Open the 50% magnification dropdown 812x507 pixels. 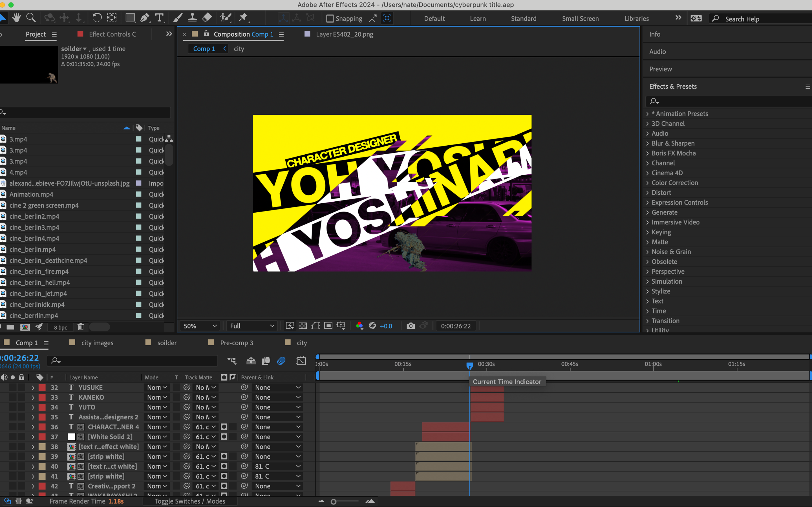pyautogui.click(x=200, y=326)
